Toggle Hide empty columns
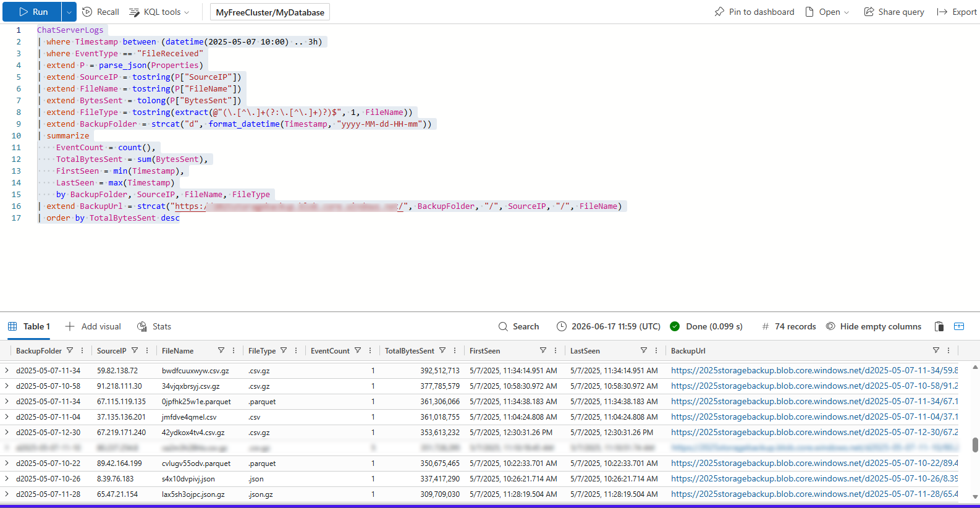The height and width of the screenshot is (508, 980). point(874,326)
